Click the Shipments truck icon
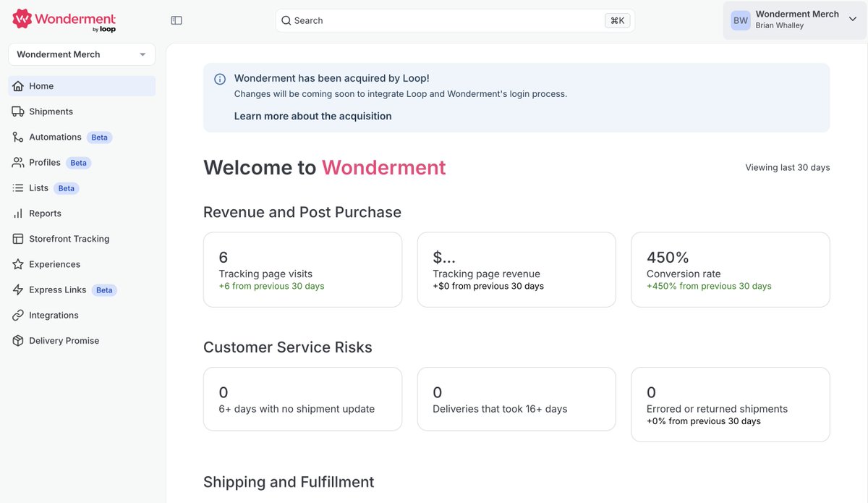 point(18,111)
